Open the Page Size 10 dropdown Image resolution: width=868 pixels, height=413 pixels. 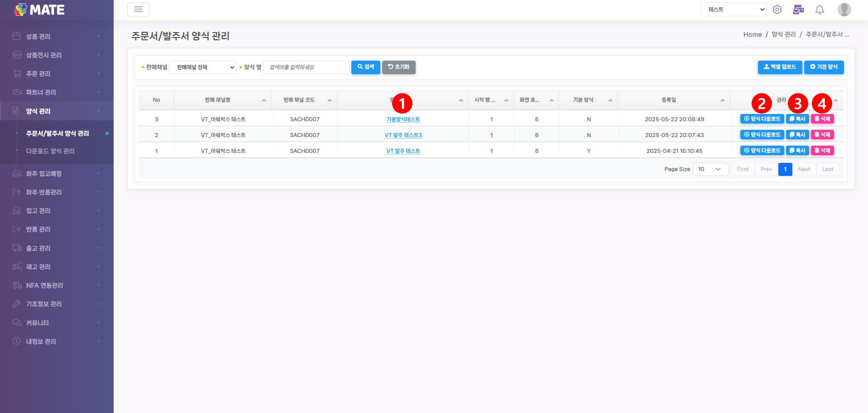pyautogui.click(x=710, y=169)
